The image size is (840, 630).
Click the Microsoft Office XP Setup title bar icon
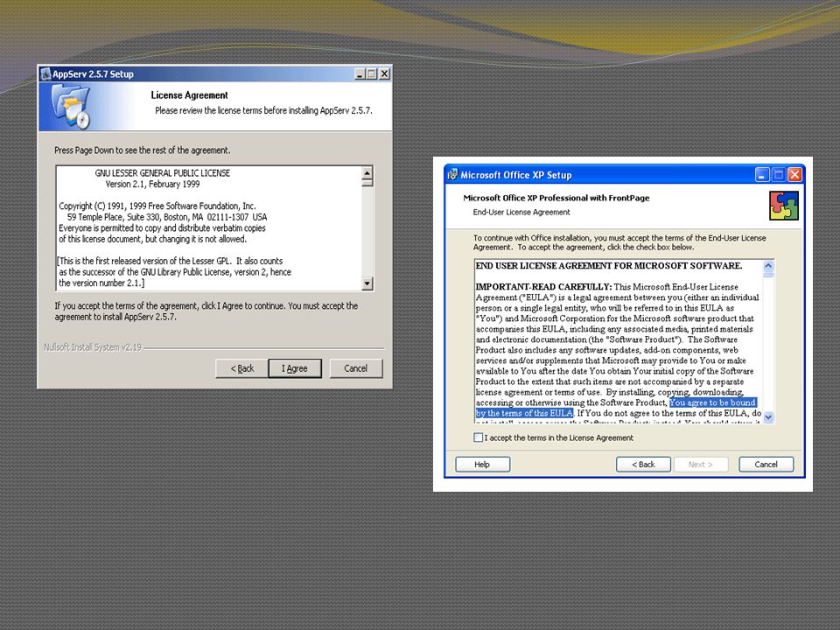(452, 175)
